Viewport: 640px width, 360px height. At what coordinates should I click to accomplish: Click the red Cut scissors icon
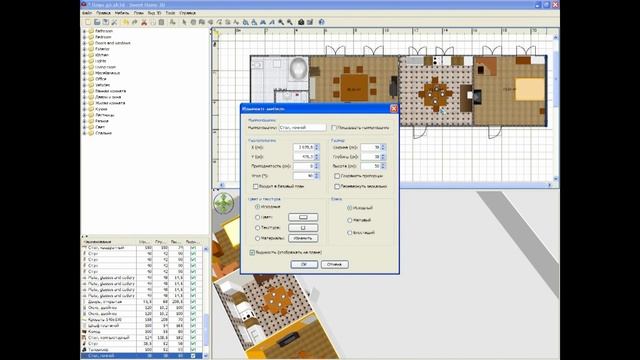point(144,22)
